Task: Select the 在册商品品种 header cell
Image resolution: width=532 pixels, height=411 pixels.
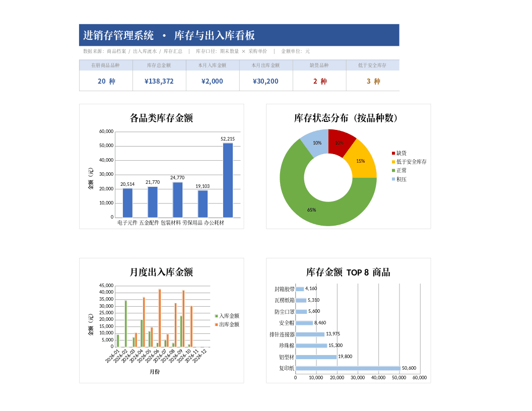Action: (x=105, y=65)
